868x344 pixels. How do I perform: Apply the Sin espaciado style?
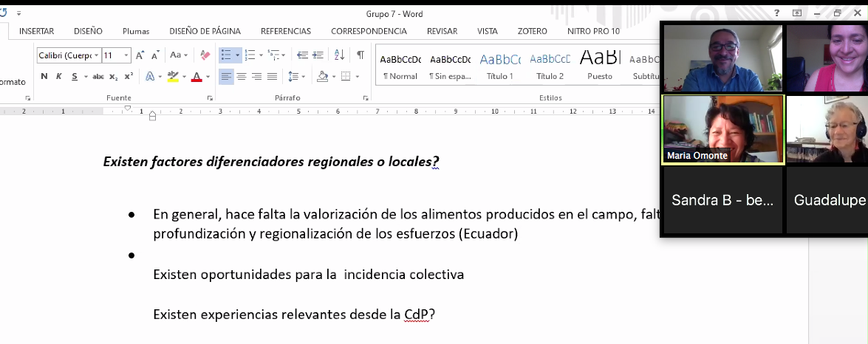point(450,65)
